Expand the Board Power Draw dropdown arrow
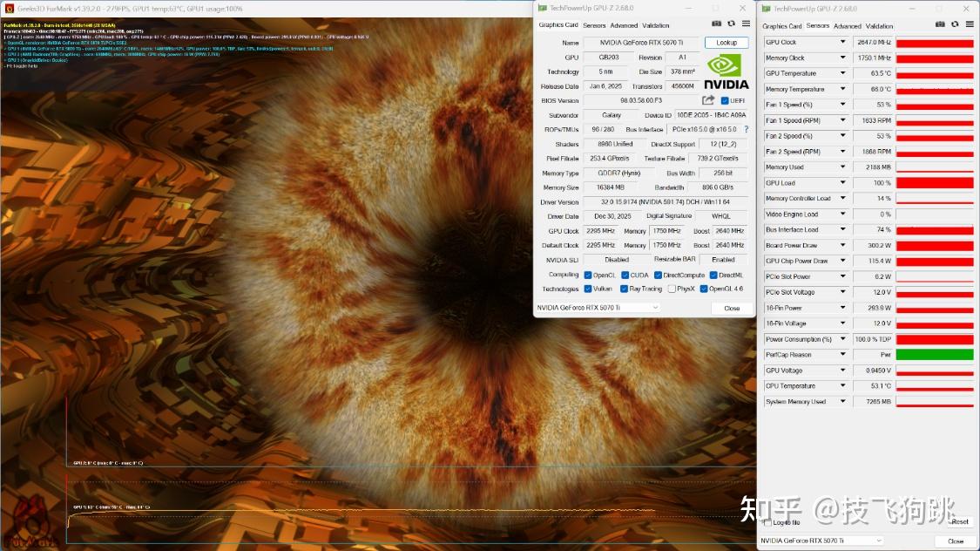Screen dimensions: 980x551 tap(842, 245)
